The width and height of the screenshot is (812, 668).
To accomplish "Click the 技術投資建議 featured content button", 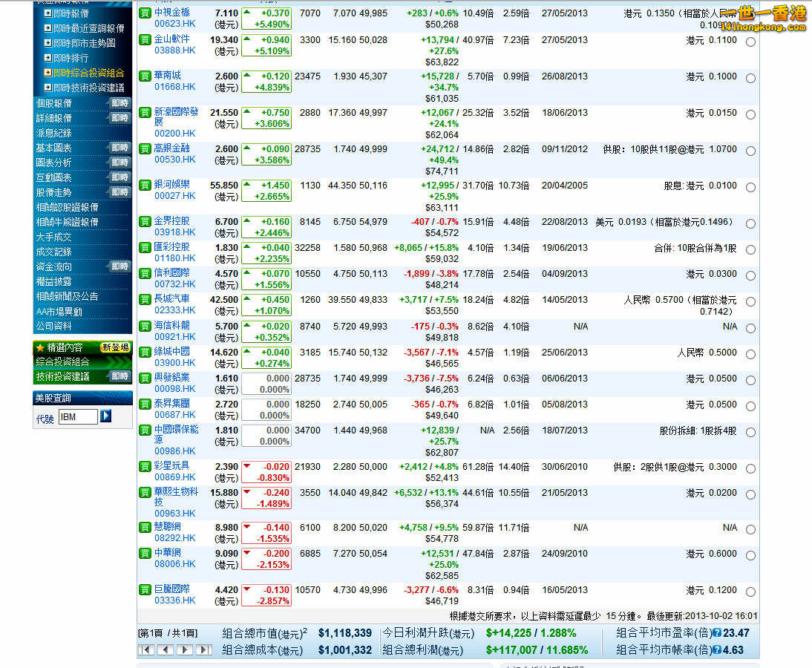I will point(82,376).
